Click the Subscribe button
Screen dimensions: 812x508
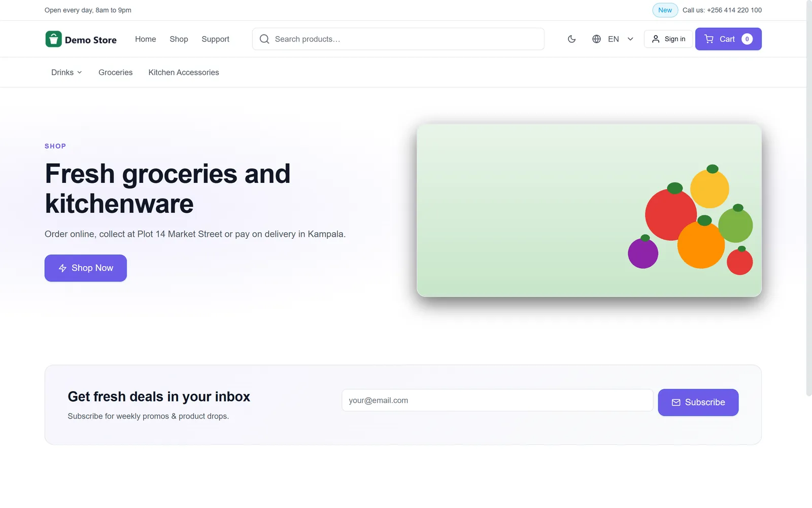[x=698, y=402]
